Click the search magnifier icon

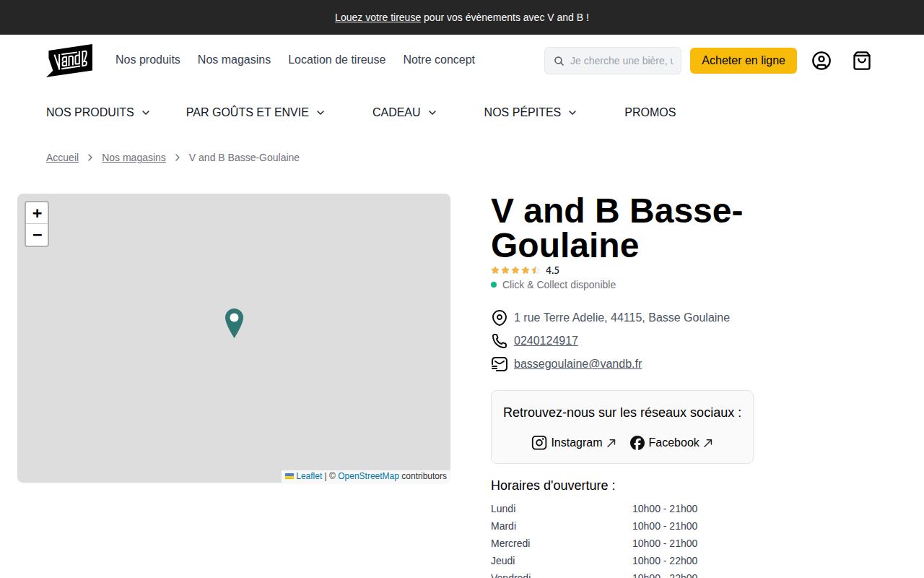pyautogui.click(x=559, y=61)
